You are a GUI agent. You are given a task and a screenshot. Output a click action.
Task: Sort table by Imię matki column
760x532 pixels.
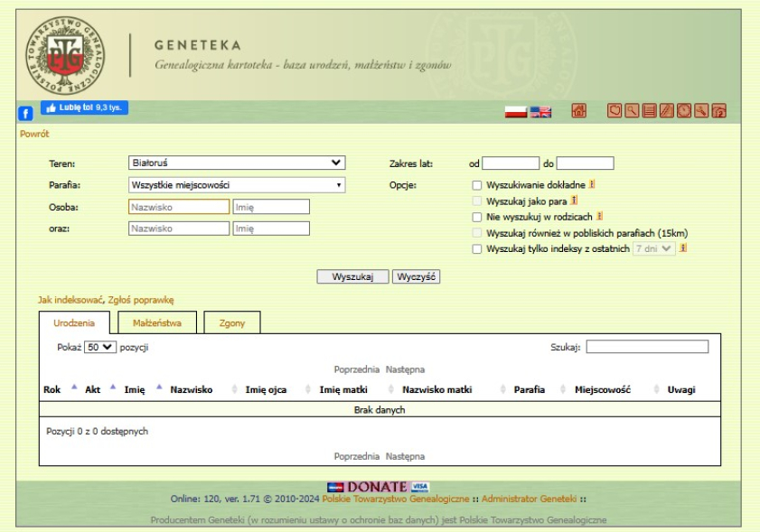click(x=356, y=389)
